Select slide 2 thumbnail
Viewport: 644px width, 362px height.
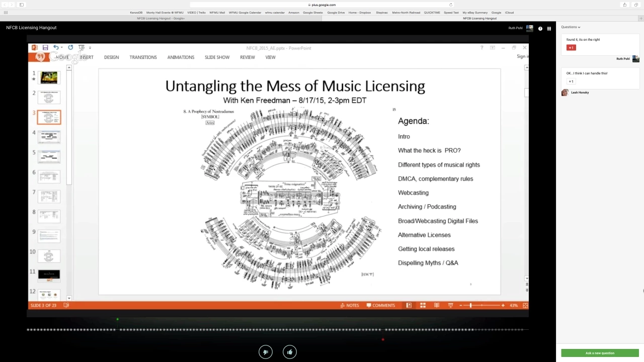click(x=49, y=97)
